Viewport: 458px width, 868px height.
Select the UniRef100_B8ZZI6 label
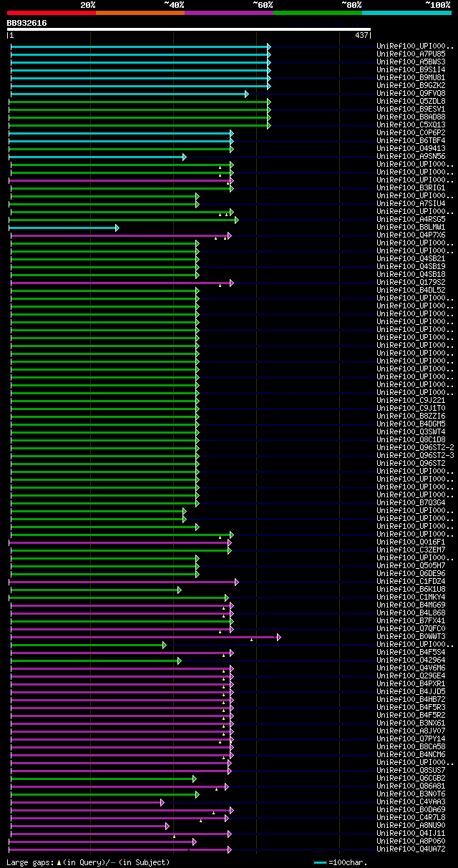[x=411, y=416]
